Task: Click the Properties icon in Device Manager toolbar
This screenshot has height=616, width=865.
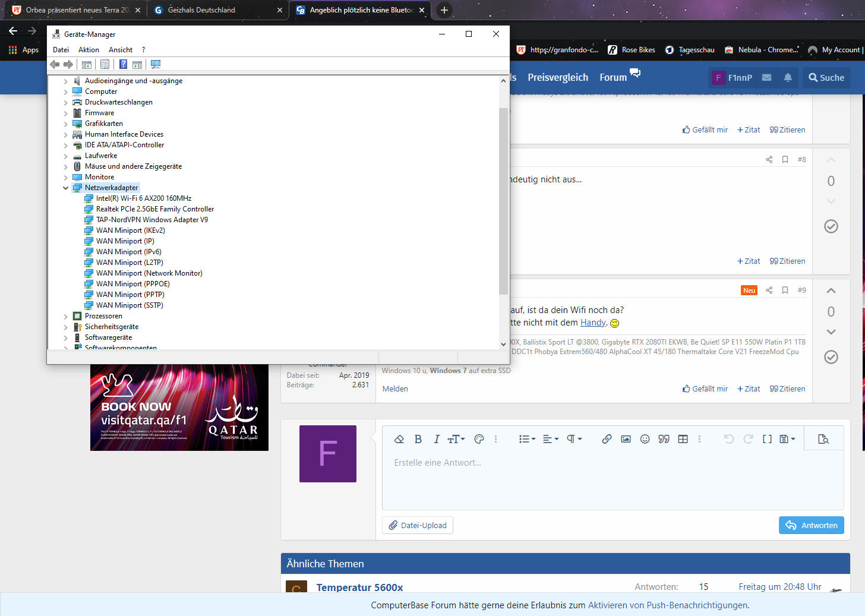Action: coord(105,64)
